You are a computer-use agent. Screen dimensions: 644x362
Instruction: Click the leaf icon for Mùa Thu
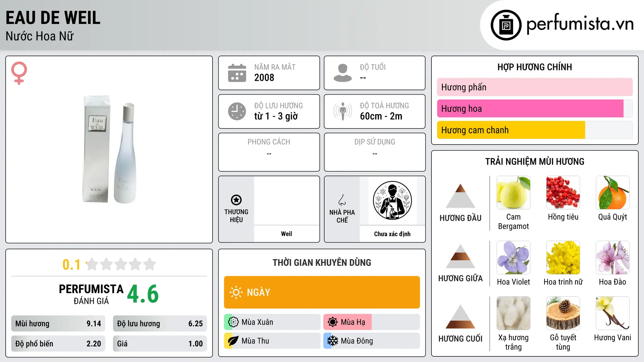point(233,341)
